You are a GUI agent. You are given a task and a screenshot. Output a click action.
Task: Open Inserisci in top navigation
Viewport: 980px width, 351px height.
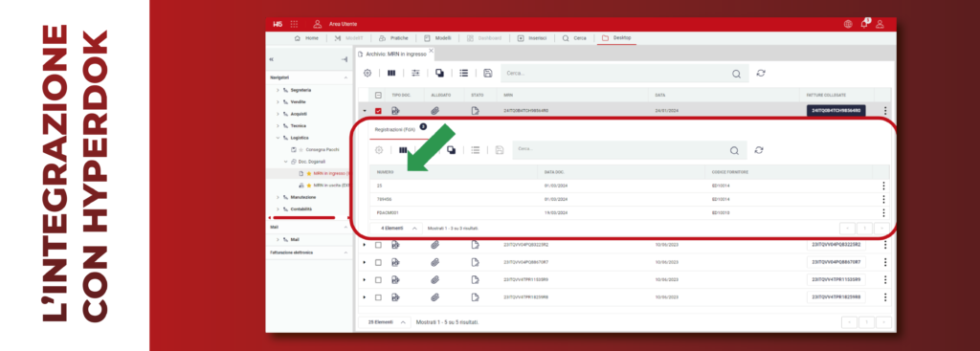532,38
